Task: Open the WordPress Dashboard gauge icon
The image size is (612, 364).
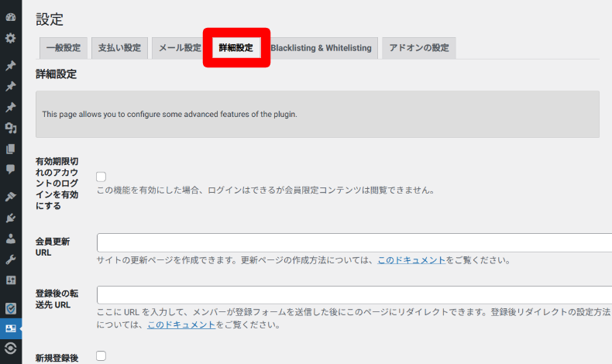Action: click(x=11, y=17)
